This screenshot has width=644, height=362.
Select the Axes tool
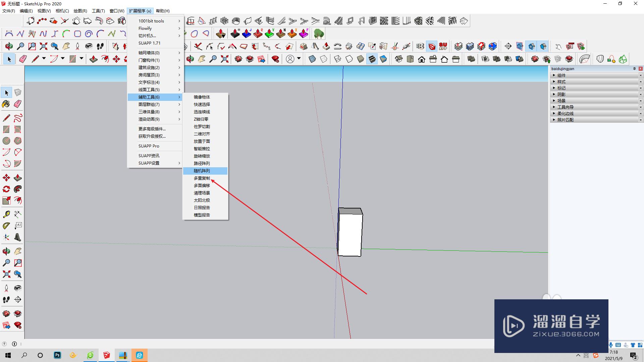[6, 237]
